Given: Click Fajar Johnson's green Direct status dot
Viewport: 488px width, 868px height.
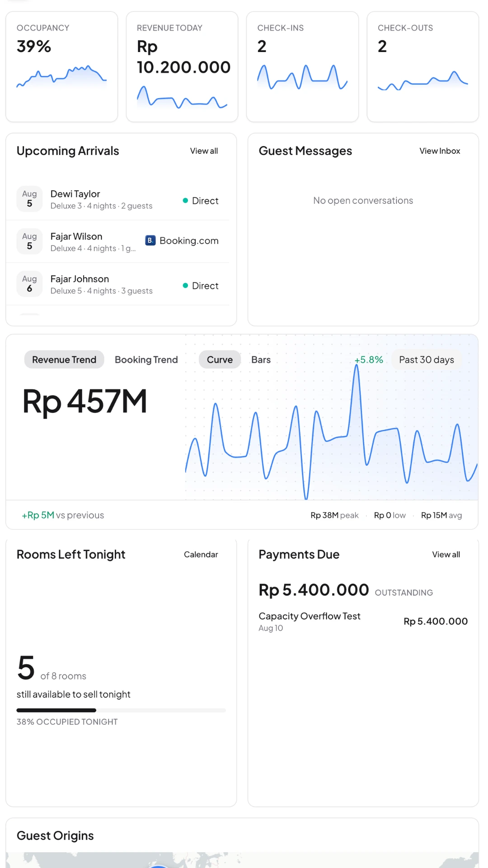Looking at the screenshot, I should pos(185,285).
